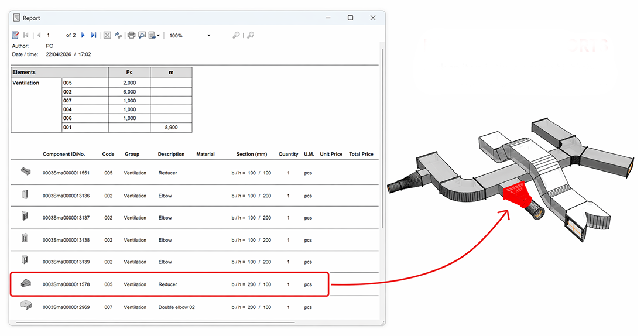Image resolution: width=644 pixels, height=336 pixels.
Task: Maximize the Report window
Action: tap(350, 18)
